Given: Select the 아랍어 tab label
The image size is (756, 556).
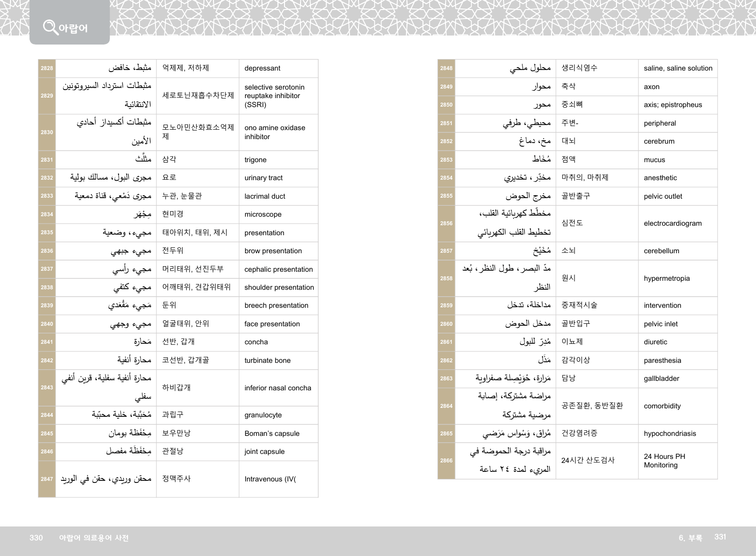Looking at the screenshot, I should pyautogui.click(x=73, y=29).
